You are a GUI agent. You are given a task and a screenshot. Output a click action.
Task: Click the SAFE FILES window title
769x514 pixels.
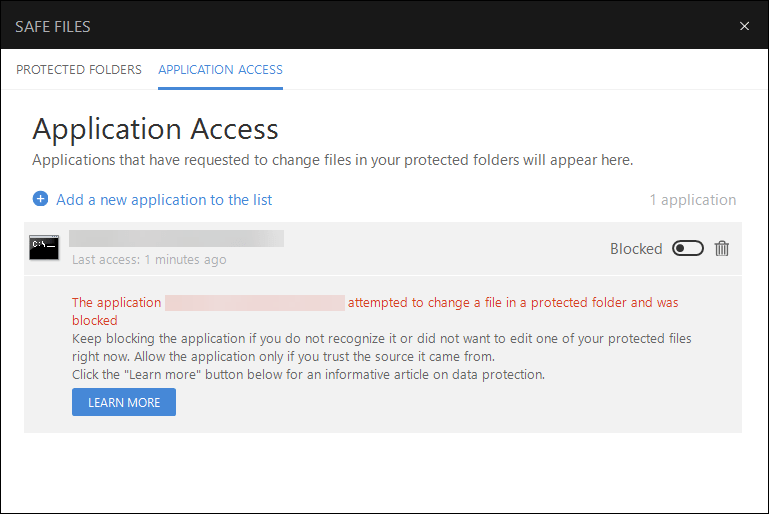click(53, 26)
